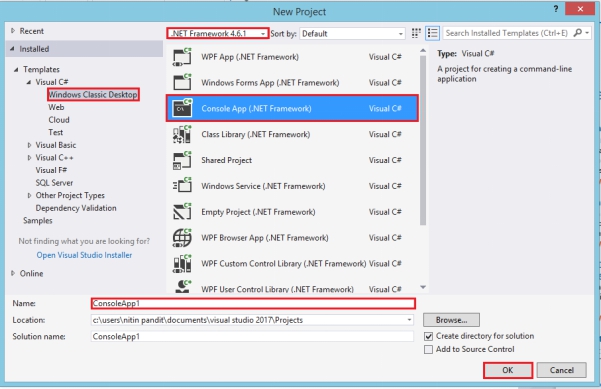Screen dimensions: 601x389
Task: Select Class Library (.NET Framework) template
Action: click(292, 134)
